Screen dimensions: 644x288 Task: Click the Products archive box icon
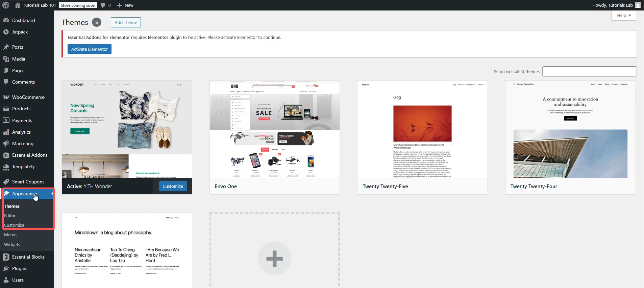point(6,109)
